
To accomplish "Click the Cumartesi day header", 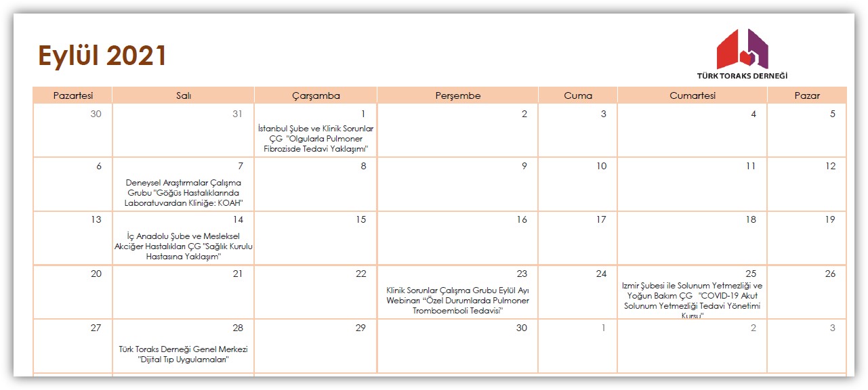I will (692, 95).
